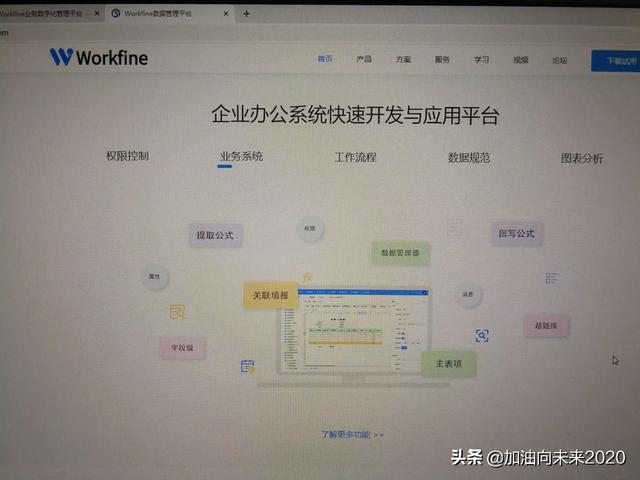Open the 服务 nav menu

pyautogui.click(x=442, y=60)
